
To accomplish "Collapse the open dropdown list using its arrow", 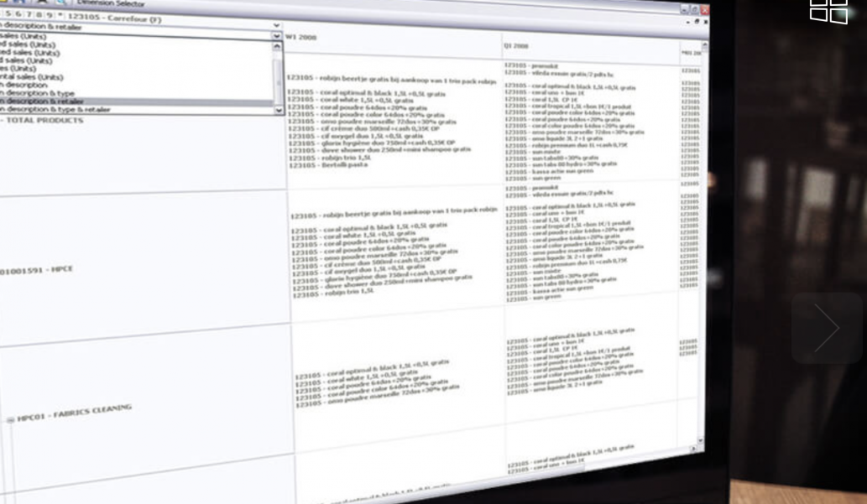I will [276, 36].
